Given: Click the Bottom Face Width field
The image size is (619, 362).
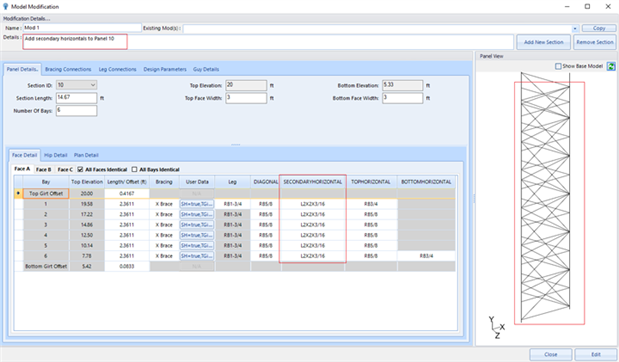Looking at the screenshot, I should click(403, 98).
